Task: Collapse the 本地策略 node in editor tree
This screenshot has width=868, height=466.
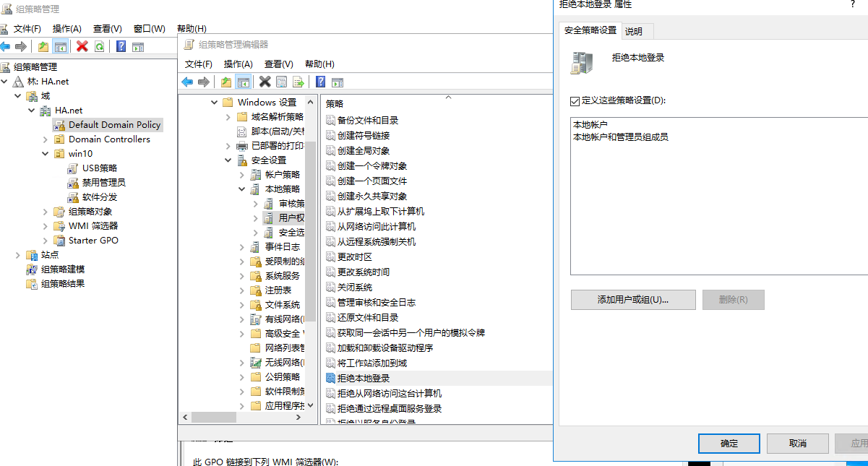Action: click(242, 189)
